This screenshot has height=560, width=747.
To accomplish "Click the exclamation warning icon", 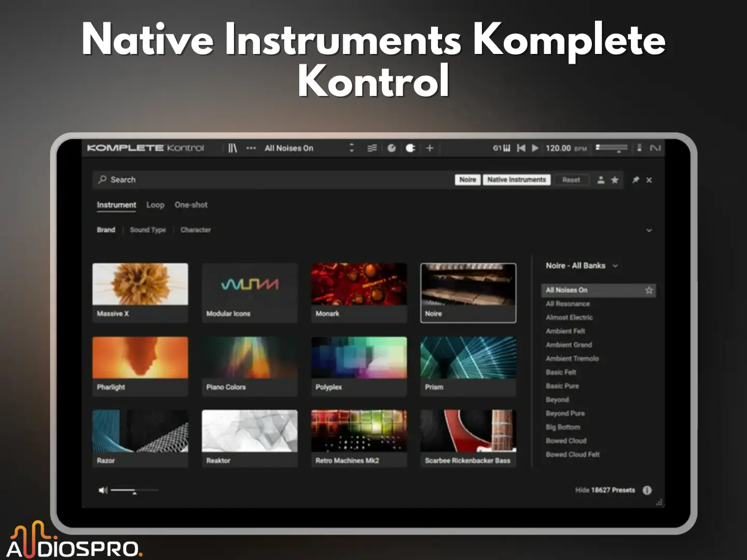I will [640, 148].
